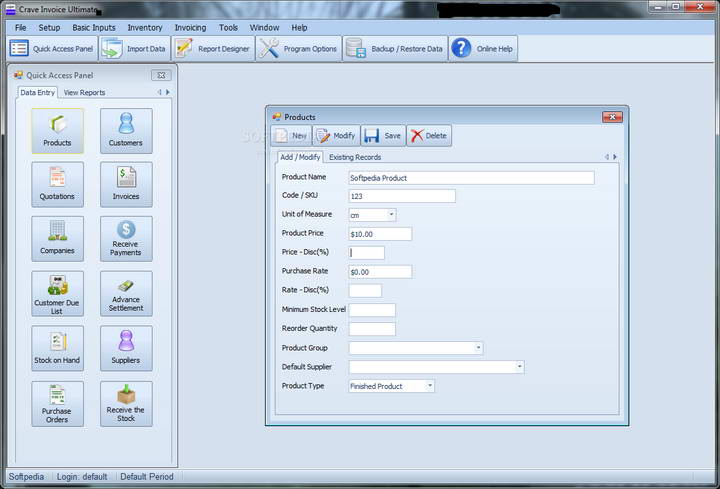
Task: Open Invoices data entry
Action: (126, 185)
